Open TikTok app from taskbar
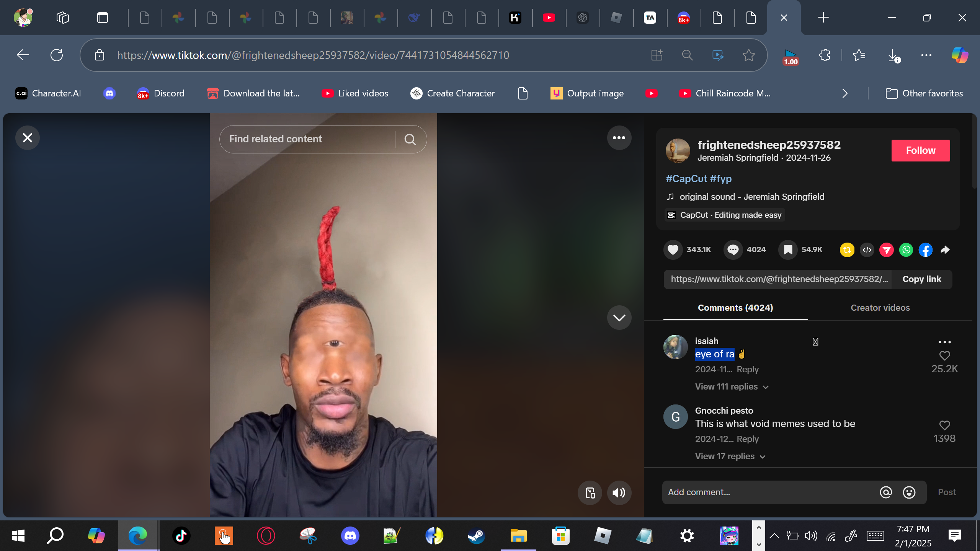Viewport: 980px width, 551px height. 181,535
